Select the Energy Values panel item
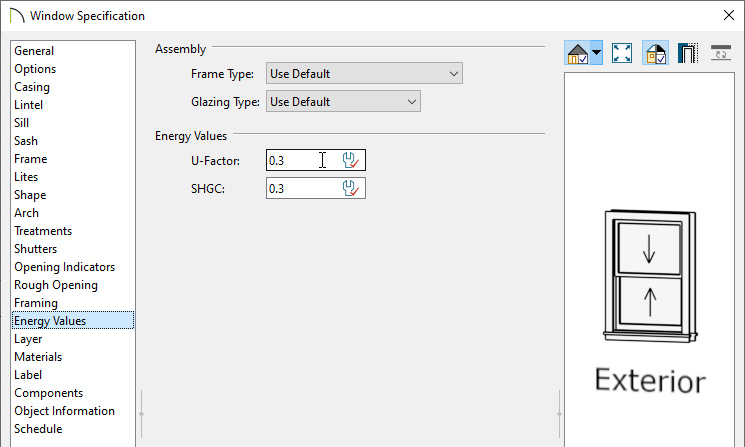This screenshot has height=447, width=745. [x=73, y=321]
